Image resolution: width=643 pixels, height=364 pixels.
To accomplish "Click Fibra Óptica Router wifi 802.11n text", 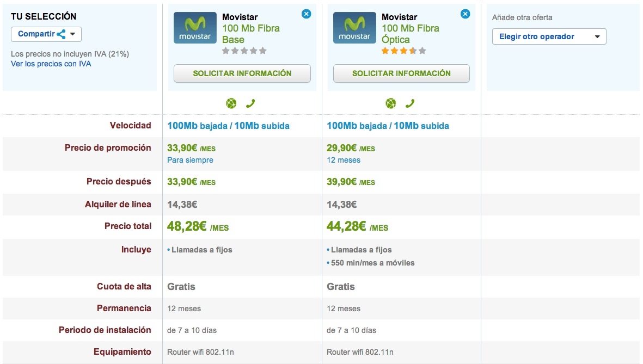I will point(360,352).
